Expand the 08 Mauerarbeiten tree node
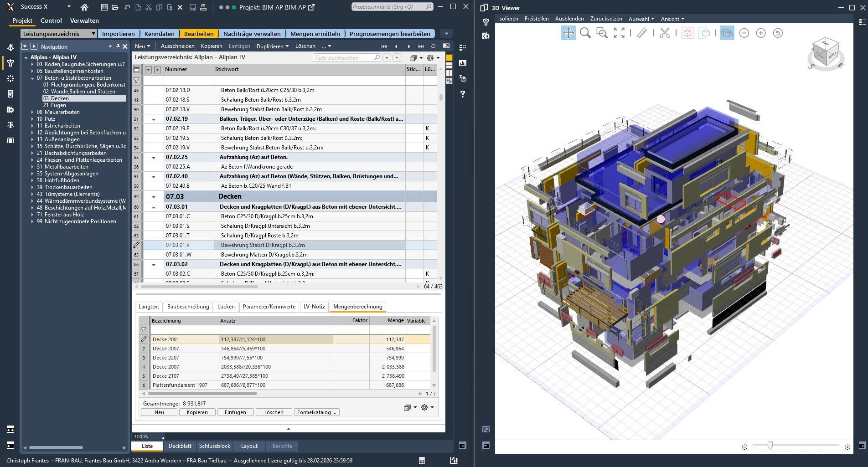Viewport: 868px width, 467px height. (32, 112)
